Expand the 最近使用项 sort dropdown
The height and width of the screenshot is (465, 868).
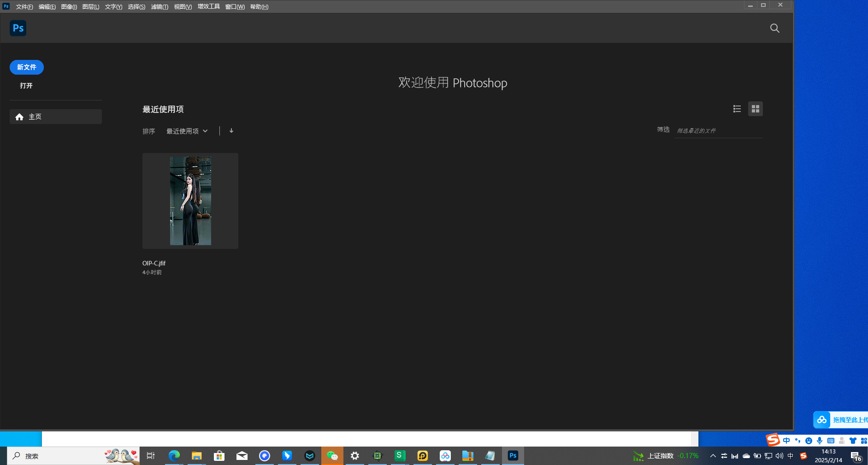point(187,131)
